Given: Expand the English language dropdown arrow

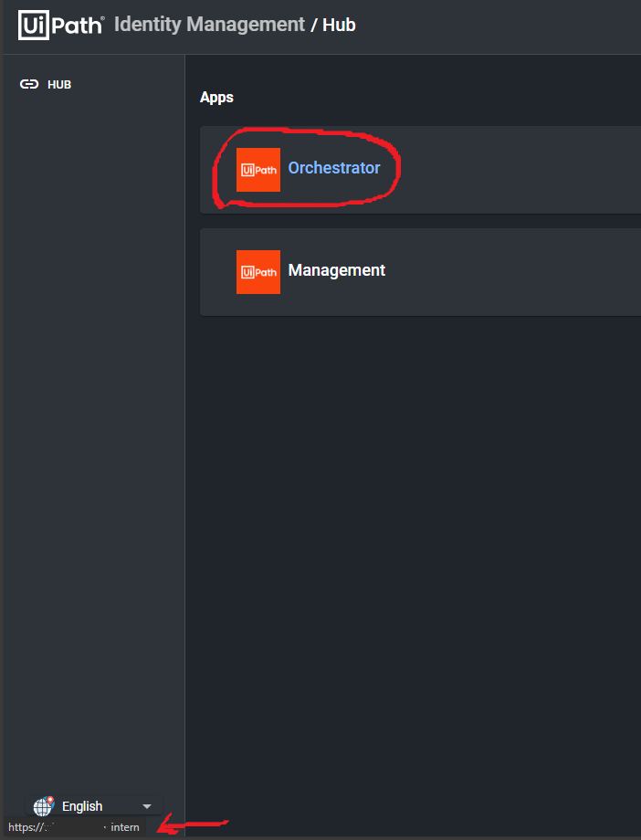Looking at the screenshot, I should coord(147,806).
